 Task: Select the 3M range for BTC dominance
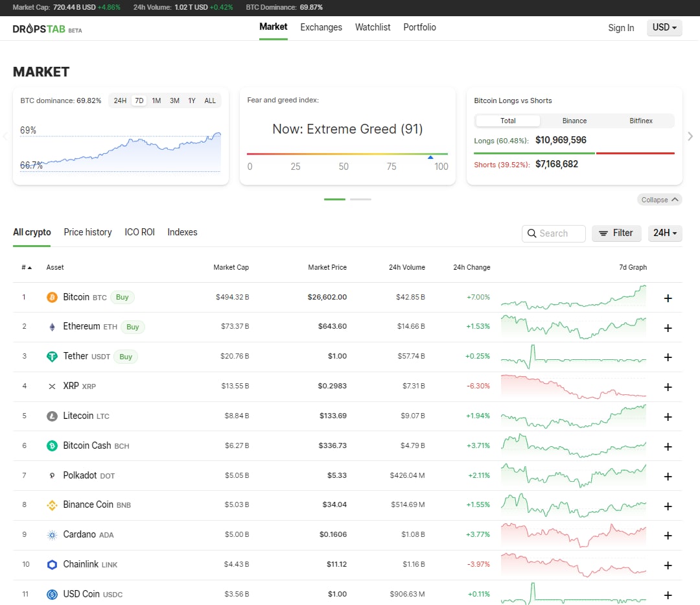click(174, 101)
